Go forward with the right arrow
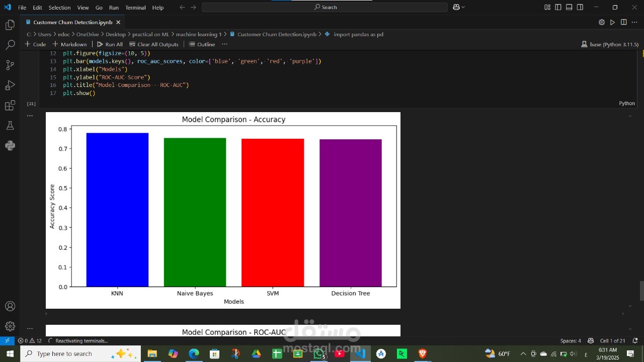This screenshot has height=362, width=644. (193, 7)
